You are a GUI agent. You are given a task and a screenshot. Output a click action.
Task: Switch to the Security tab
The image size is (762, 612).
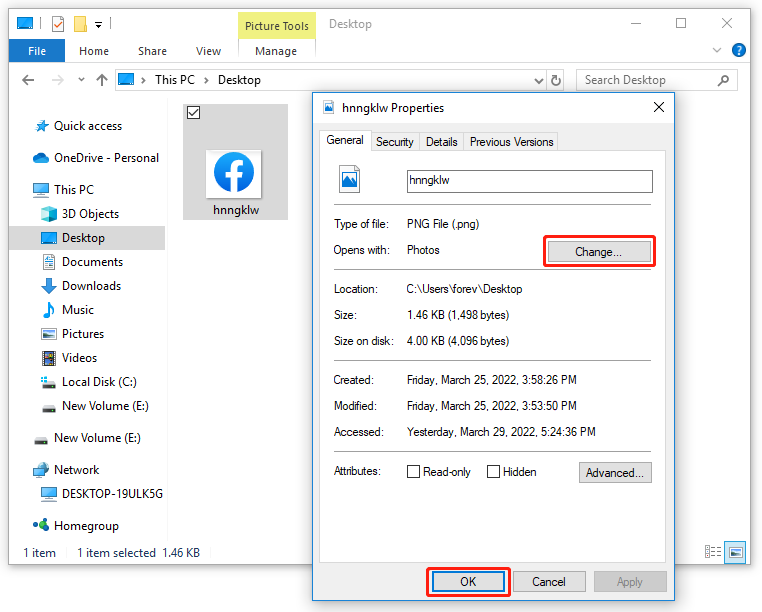click(394, 142)
